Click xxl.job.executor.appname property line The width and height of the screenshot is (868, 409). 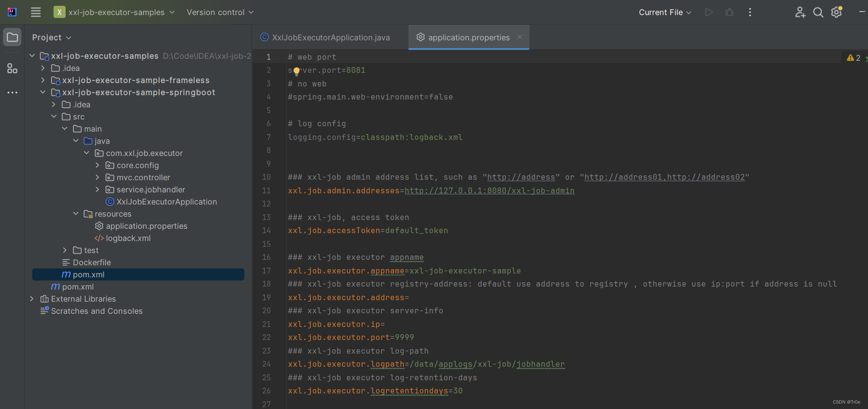coord(404,271)
